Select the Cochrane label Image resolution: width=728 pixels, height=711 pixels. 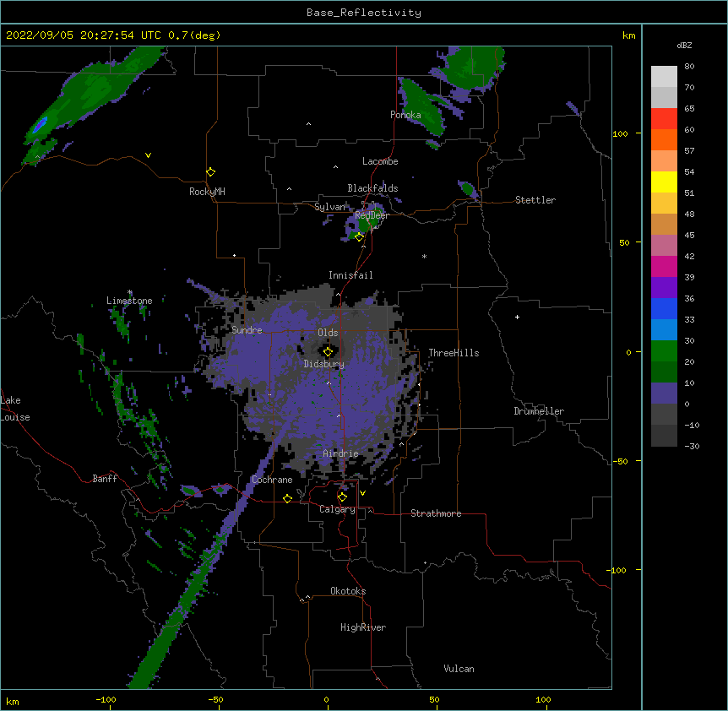tap(272, 480)
